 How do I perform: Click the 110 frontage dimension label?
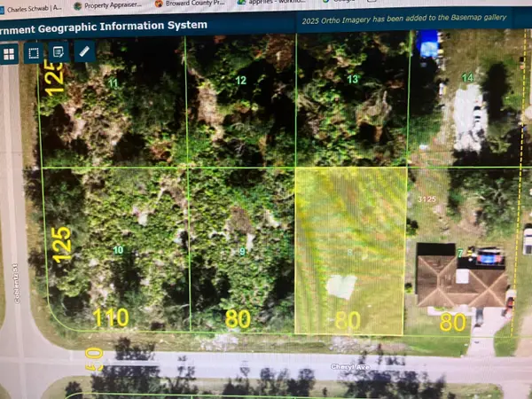[113, 317]
